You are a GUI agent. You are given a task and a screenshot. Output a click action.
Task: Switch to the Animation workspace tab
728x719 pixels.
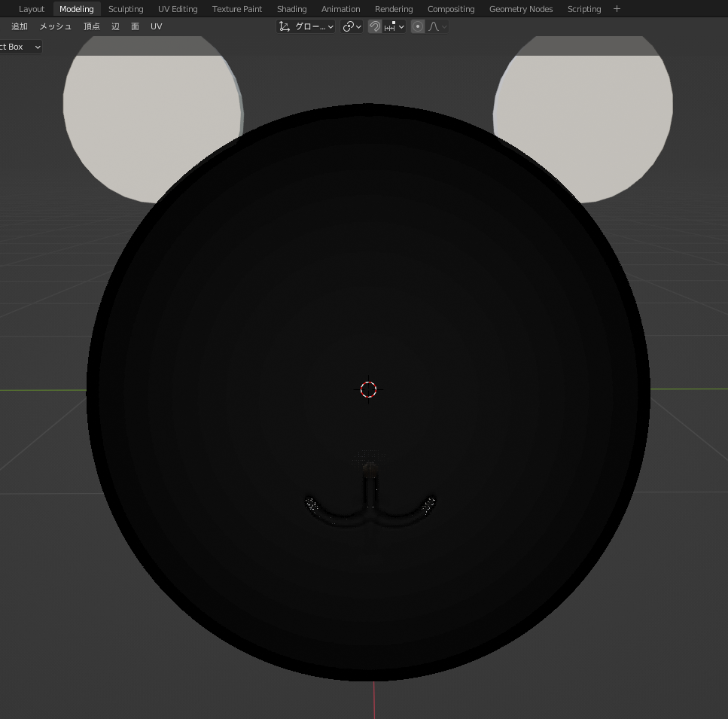click(x=341, y=9)
